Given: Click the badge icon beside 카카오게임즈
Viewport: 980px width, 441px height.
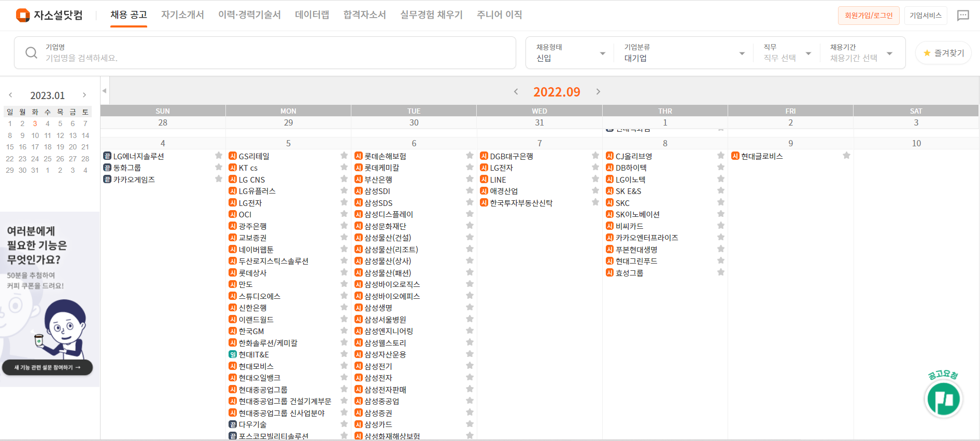Looking at the screenshot, I should [107, 179].
